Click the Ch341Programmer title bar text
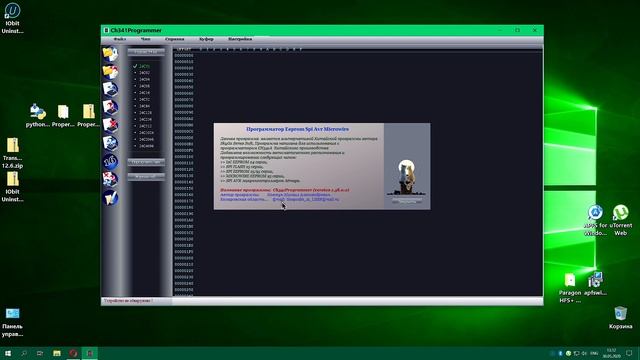 point(136,30)
